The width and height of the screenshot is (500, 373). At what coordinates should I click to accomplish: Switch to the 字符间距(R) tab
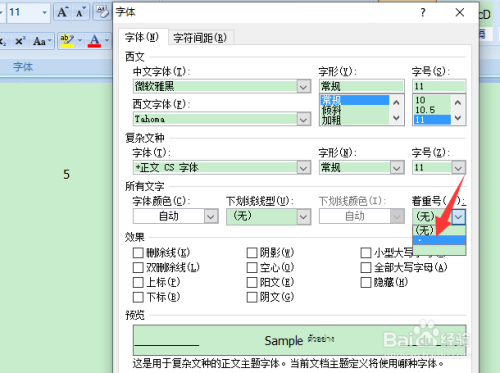[200, 38]
